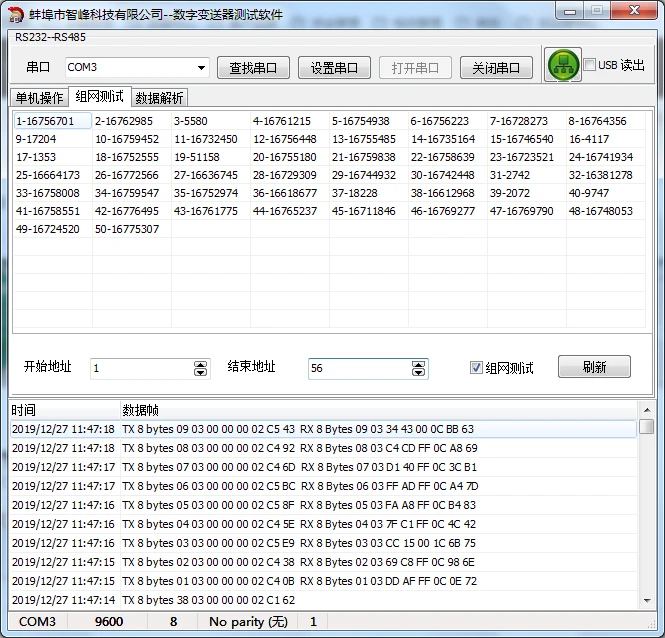Select cell 17-1353

[x=53, y=157]
